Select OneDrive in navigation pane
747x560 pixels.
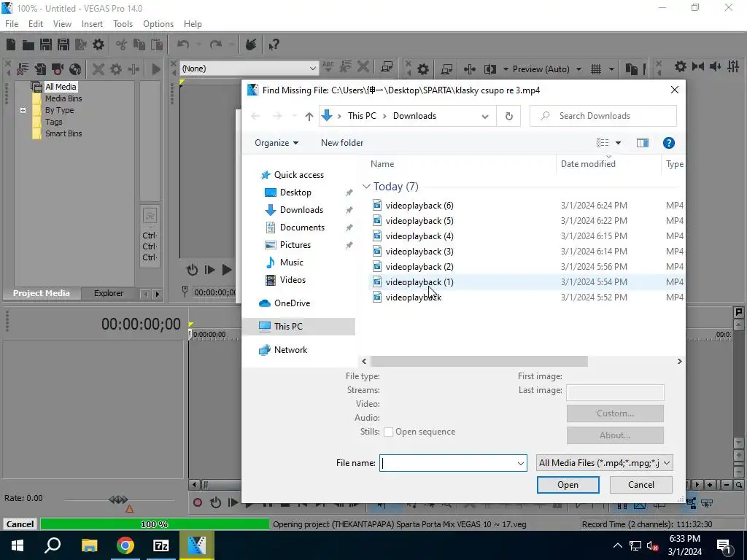coord(292,303)
